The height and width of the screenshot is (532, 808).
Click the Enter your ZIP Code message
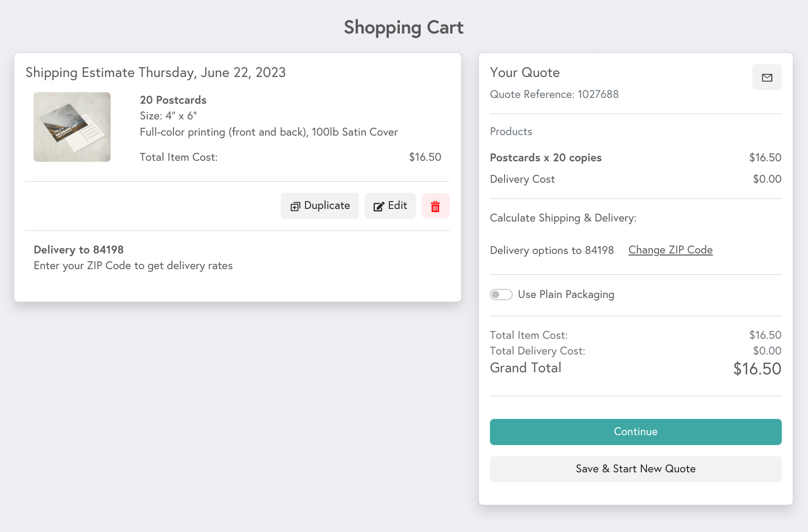(x=133, y=265)
